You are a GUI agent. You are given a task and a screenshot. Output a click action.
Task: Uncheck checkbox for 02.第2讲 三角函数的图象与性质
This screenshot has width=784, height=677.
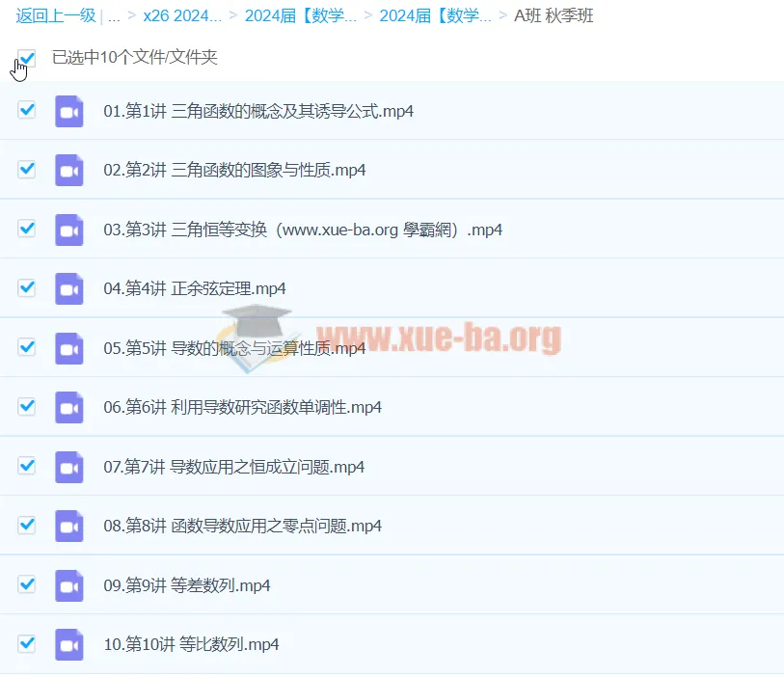pyautogui.click(x=26, y=169)
